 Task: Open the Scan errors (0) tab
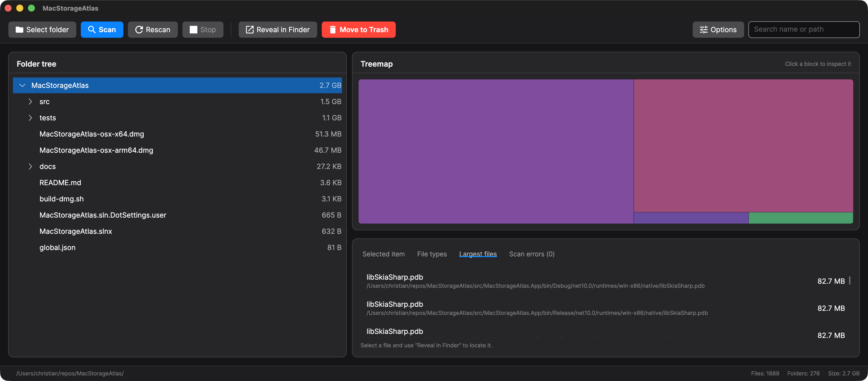532,254
